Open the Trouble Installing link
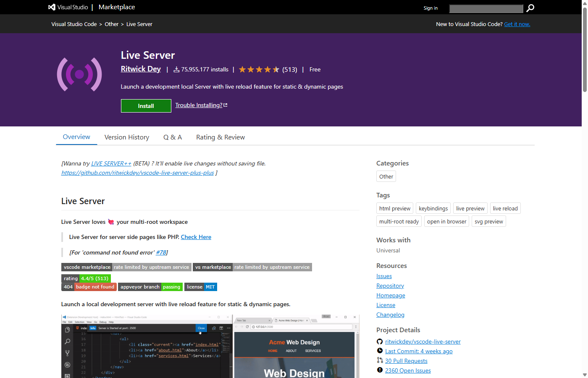588x378 pixels. click(x=199, y=105)
